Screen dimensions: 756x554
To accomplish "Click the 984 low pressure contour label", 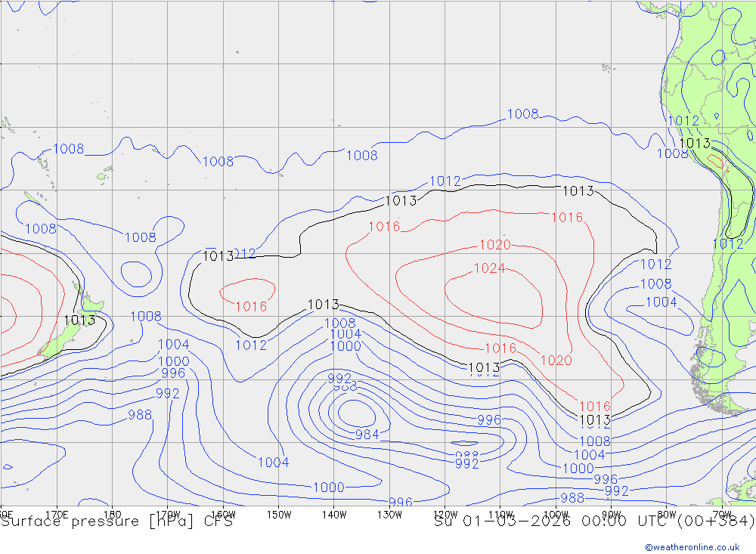I will click(x=367, y=435).
